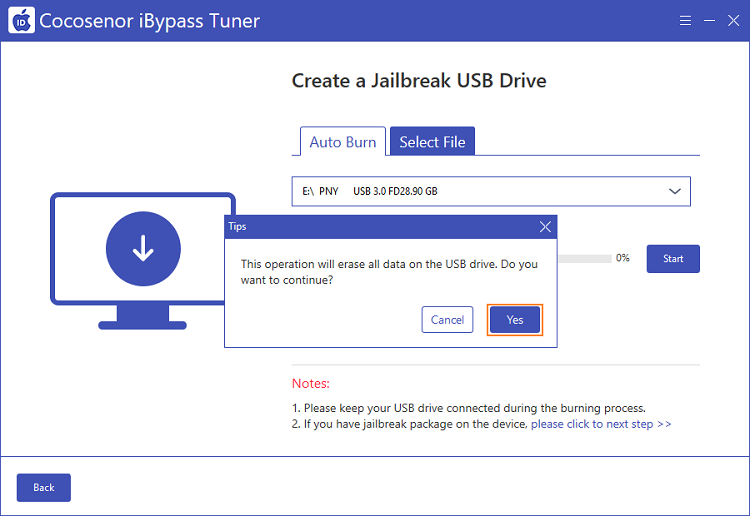Click the 'Create a Jailbreak USB Drive' heading
This screenshot has height=516, width=750.
pyautogui.click(x=419, y=81)
